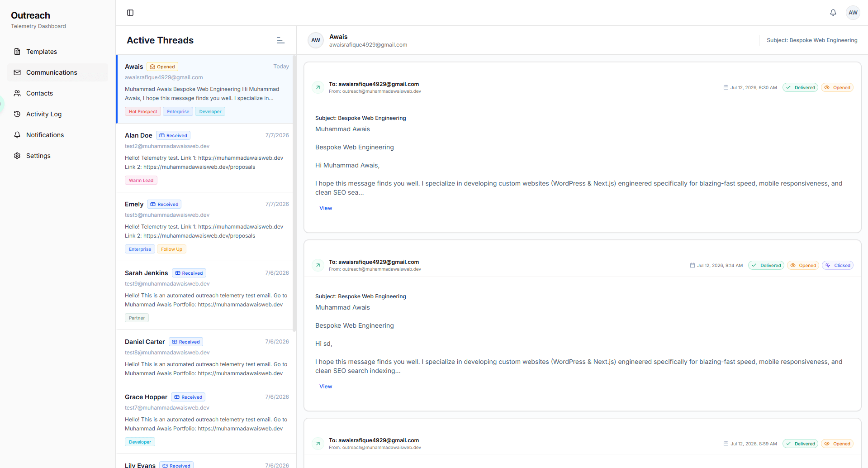Click the Opened status badge on Awais thread
This screenshot has width=868, height=468.
tap(162, 67)
